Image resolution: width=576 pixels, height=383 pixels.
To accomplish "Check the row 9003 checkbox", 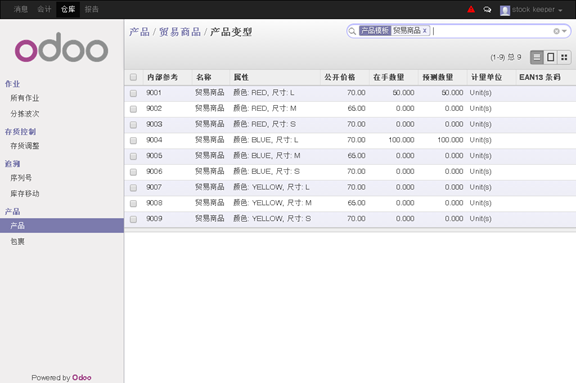I will click(x=133, y=125).
